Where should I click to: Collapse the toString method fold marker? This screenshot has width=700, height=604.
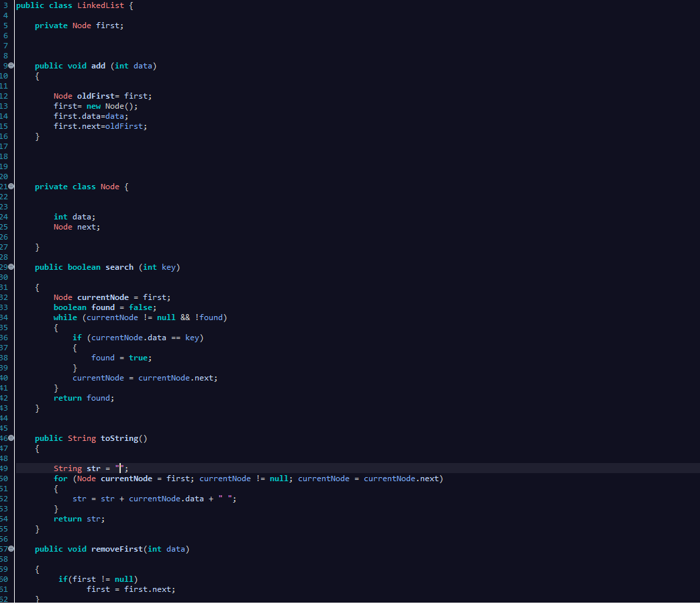point(11,438)
